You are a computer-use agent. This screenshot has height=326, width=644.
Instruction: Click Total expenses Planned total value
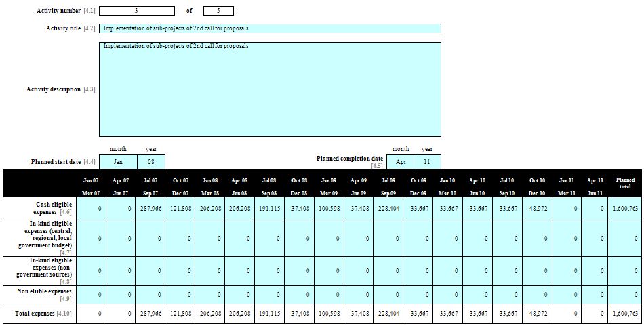[625, 314]
